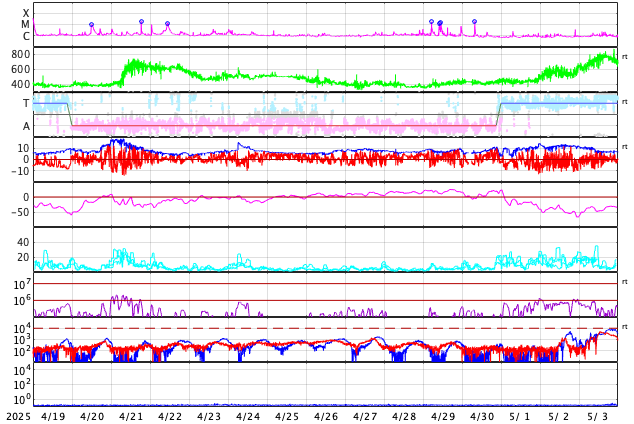Select the 20 axis label

tap(23, 257)
